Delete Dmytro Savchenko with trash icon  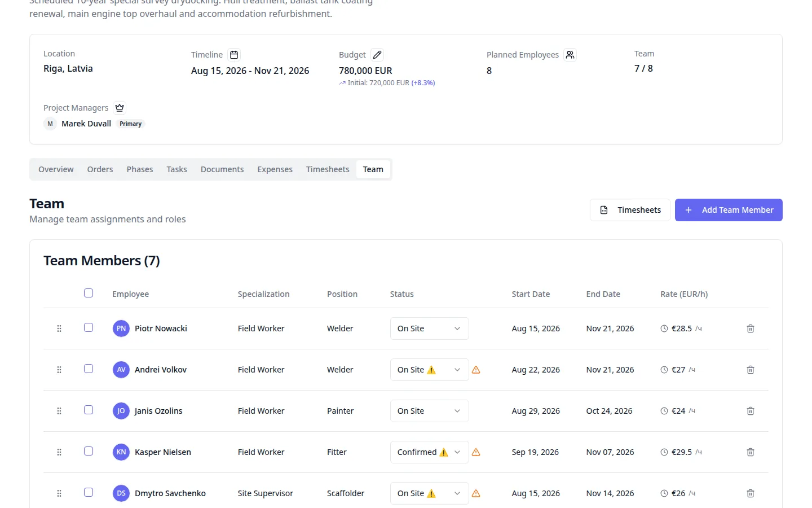[x=751, y=493]
